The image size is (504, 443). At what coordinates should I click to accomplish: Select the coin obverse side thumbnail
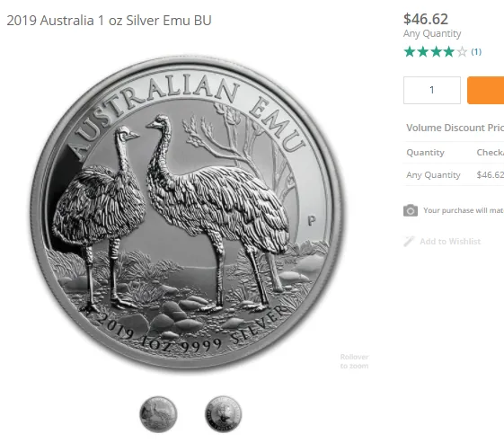coord(224,414)
